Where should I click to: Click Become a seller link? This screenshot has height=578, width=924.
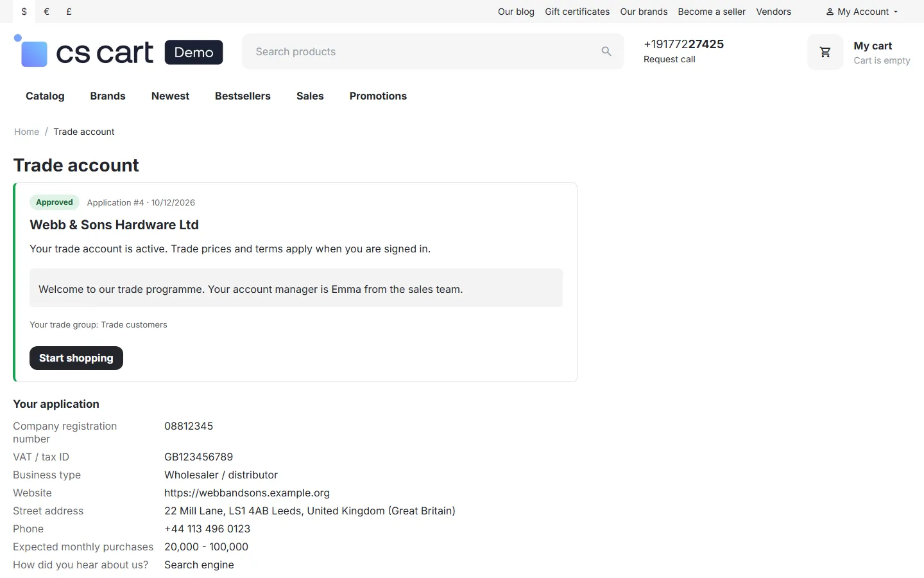712,12
